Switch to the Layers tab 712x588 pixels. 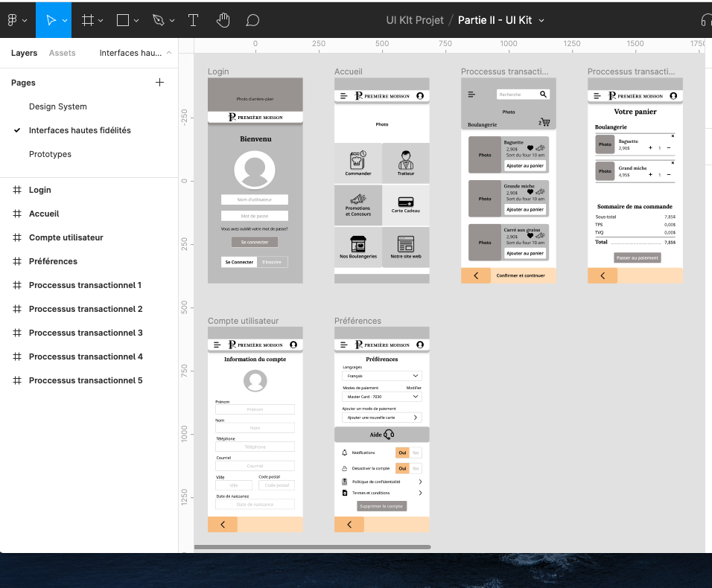[x=24, y=53]
